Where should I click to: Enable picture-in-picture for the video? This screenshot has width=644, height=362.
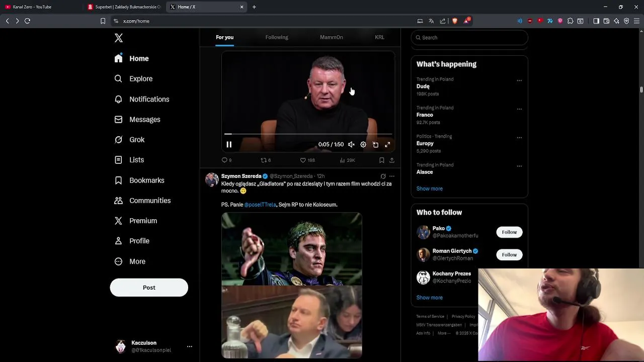tap(375, 144)
